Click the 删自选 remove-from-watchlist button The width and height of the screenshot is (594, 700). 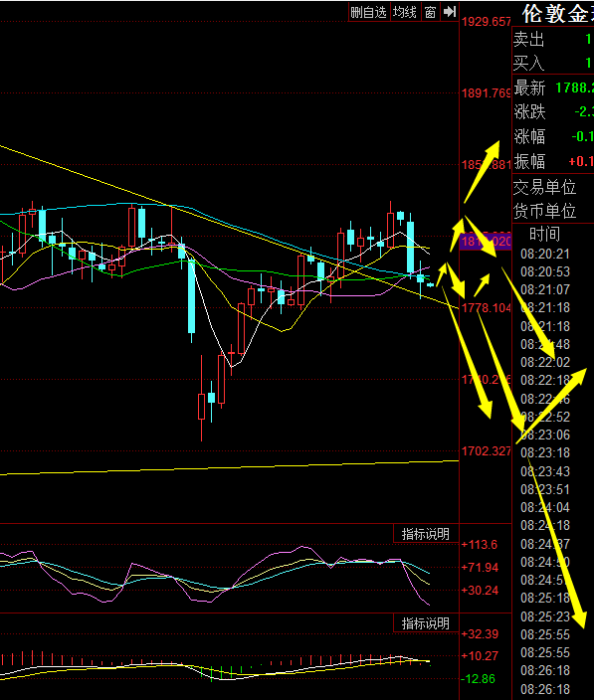click(369, 12)
